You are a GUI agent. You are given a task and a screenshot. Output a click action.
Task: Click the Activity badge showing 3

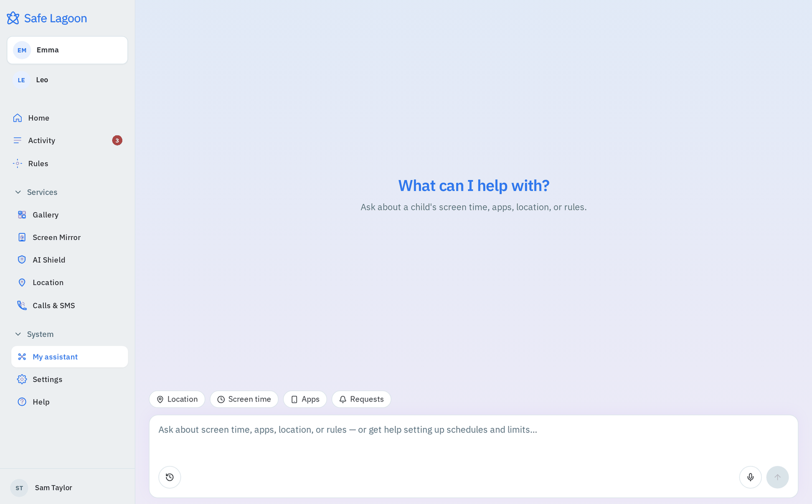[117, 140]
